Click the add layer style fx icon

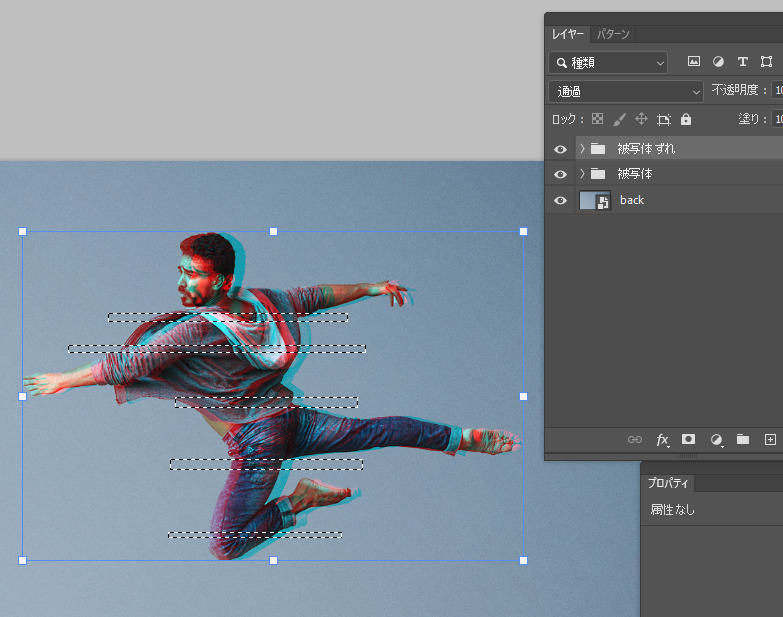point(662,439)
